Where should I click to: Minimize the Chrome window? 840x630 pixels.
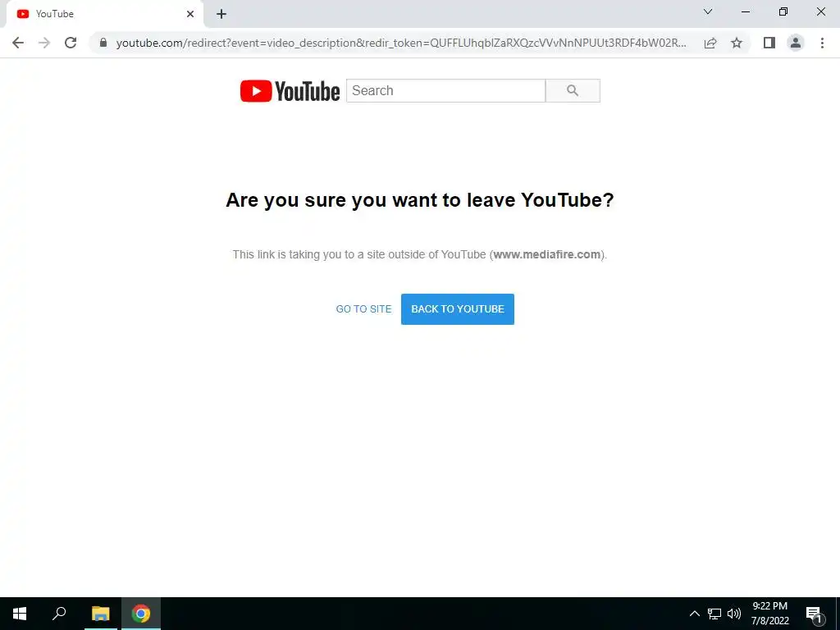(x=745, y=11)
